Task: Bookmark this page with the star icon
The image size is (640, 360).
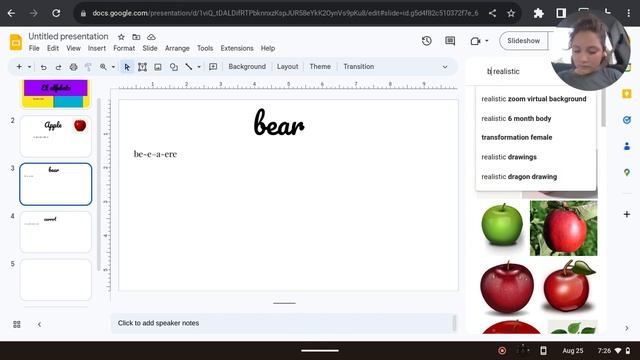Action: pos(511,13)
